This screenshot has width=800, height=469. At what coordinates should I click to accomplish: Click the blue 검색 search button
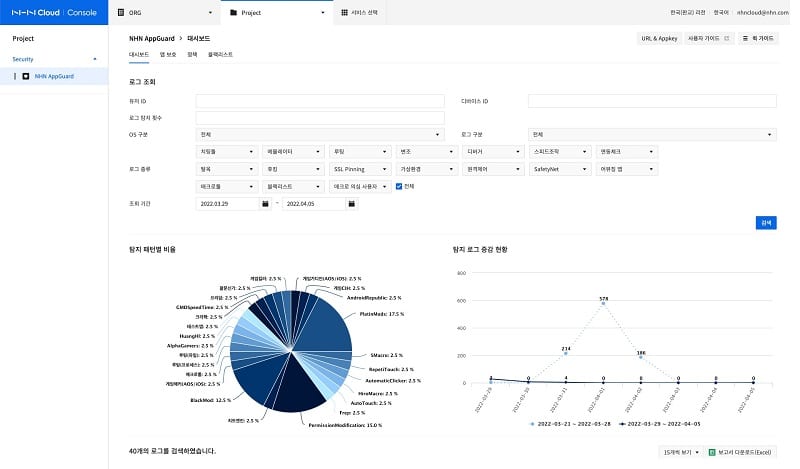point(766,223)
